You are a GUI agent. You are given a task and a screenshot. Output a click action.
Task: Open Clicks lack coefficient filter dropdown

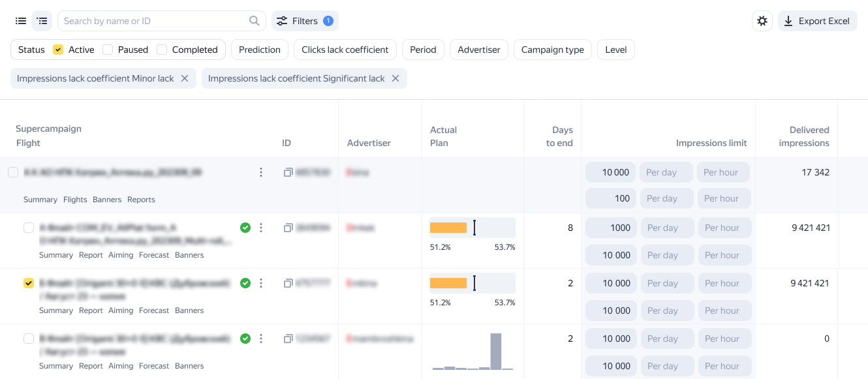coord(345,50)
